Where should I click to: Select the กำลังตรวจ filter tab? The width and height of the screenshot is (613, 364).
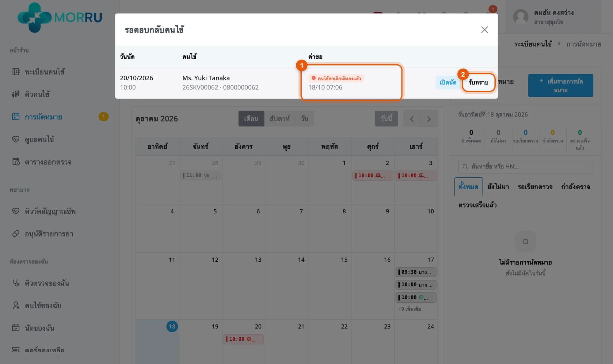coord(576,187)
